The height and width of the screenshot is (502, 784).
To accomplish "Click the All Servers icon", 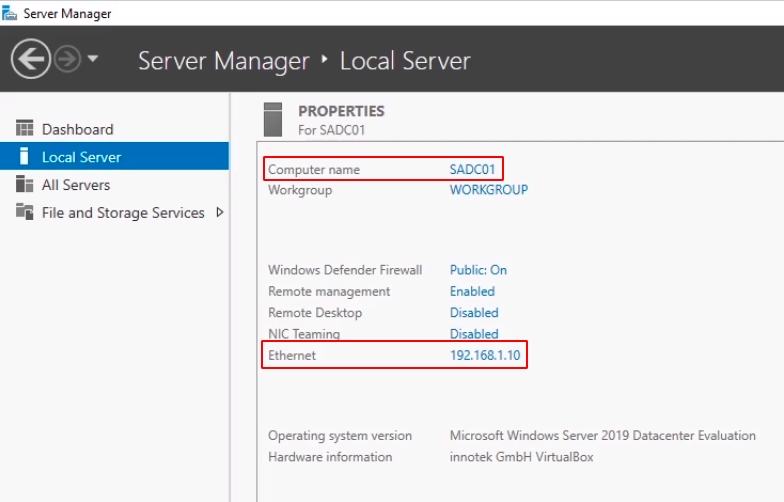I will (24, 184).
